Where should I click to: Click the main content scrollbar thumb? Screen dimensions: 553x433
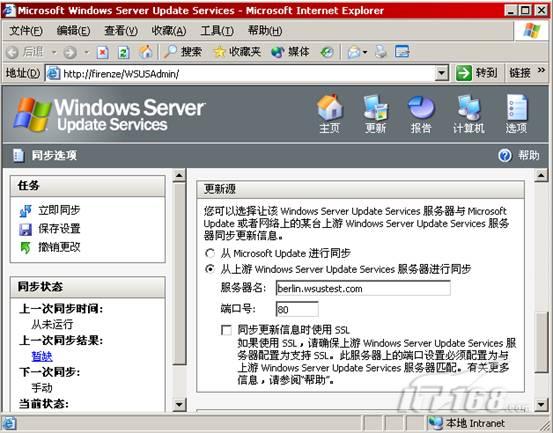point(541,342)
